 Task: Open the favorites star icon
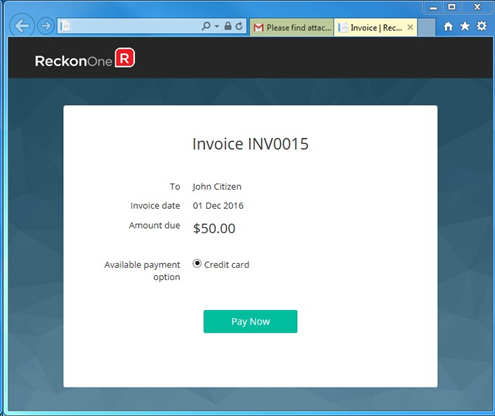(465, 26)
